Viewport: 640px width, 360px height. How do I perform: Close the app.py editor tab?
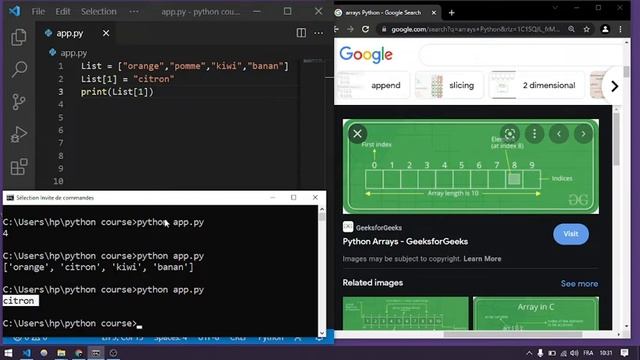coord(106,33)
